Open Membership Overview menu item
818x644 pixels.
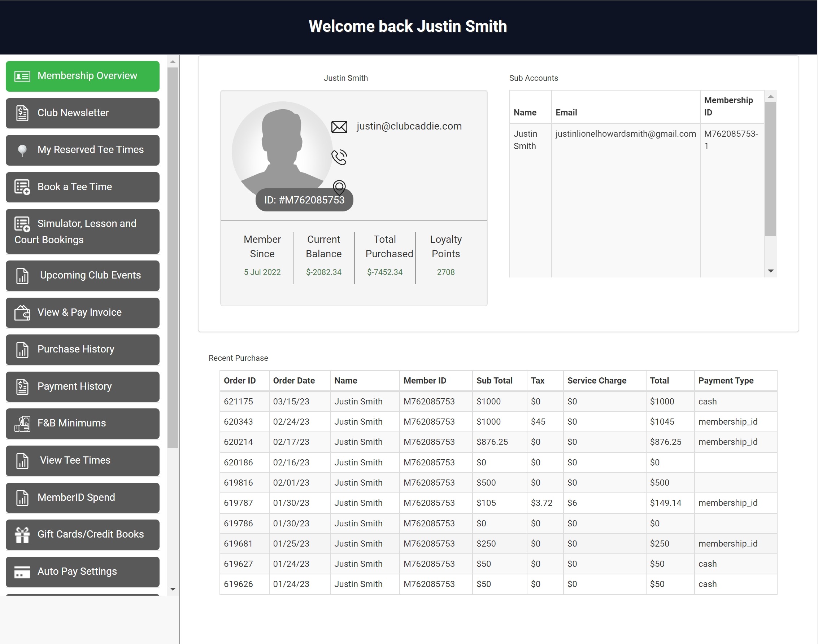[82, 76]
